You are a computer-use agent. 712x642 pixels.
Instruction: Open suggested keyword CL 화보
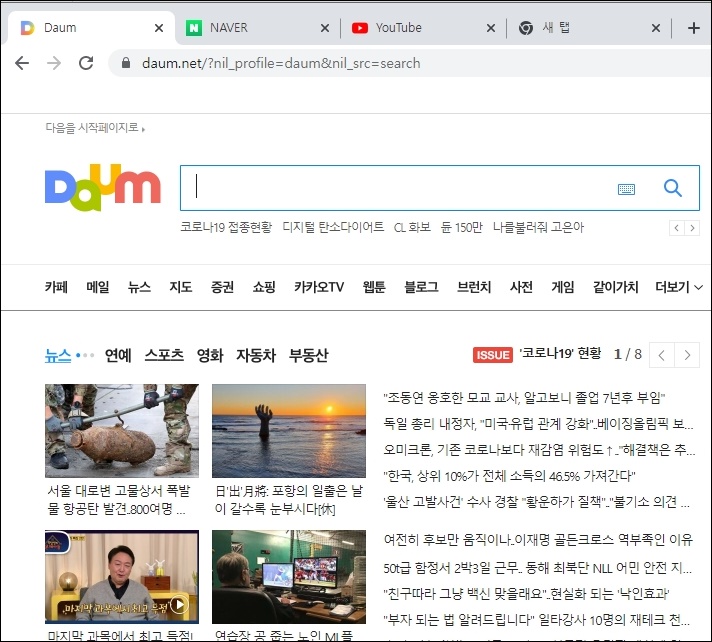[412, 227]
